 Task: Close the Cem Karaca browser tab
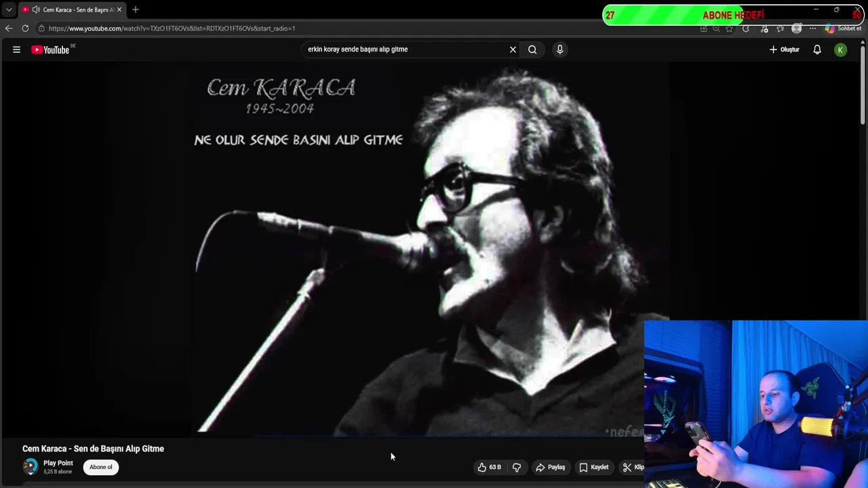tap(119, 9)
